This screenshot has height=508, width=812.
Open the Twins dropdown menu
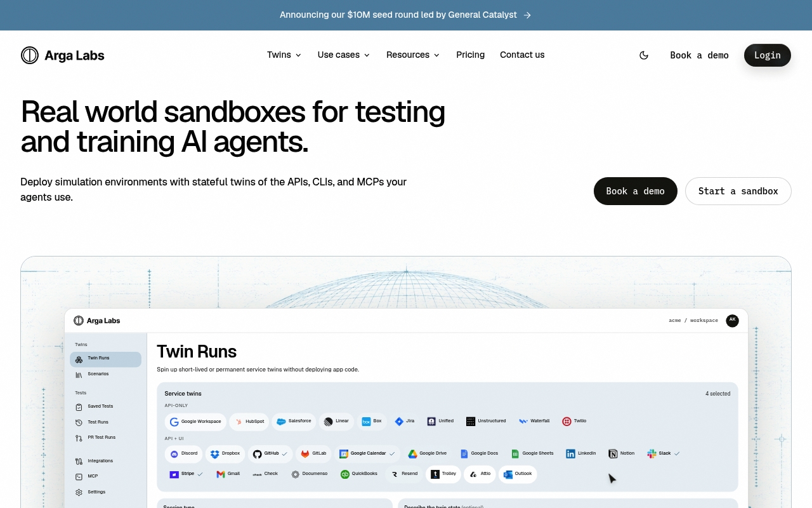click(x=284, y=55)
